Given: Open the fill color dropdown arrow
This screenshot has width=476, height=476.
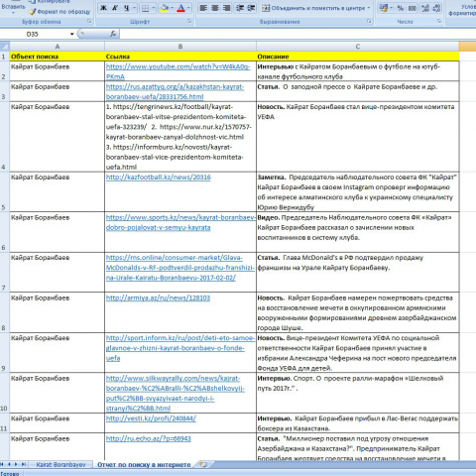Looking at the screenshot, I should (x=173, y=8).
